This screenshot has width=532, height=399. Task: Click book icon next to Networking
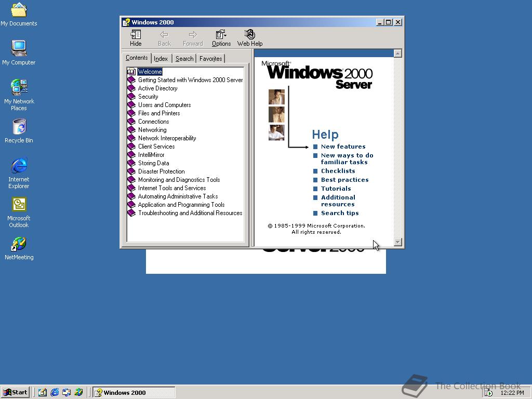click(131, 130)
